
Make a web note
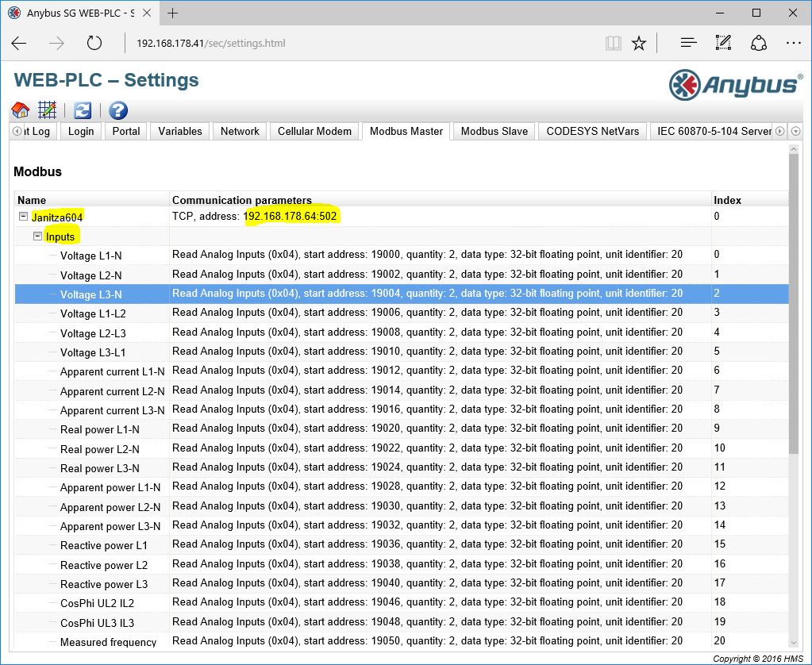(x=723, y=43)
